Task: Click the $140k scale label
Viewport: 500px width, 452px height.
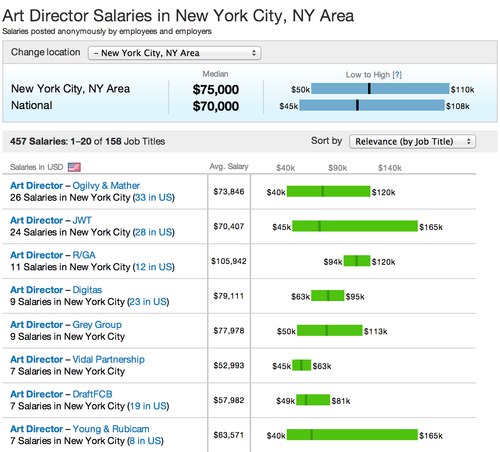Action: pyautogui.click(x=390, y=168)
